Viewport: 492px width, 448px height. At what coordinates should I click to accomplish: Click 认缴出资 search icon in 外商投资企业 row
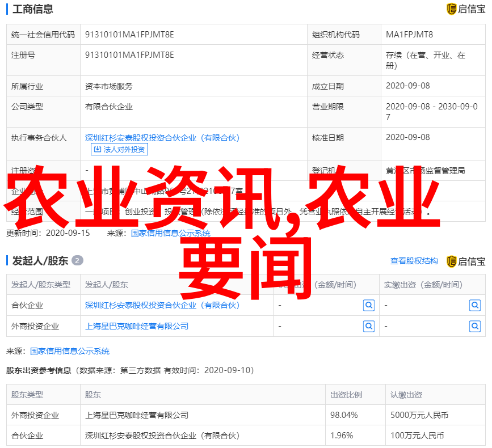(x=369, y=327)
